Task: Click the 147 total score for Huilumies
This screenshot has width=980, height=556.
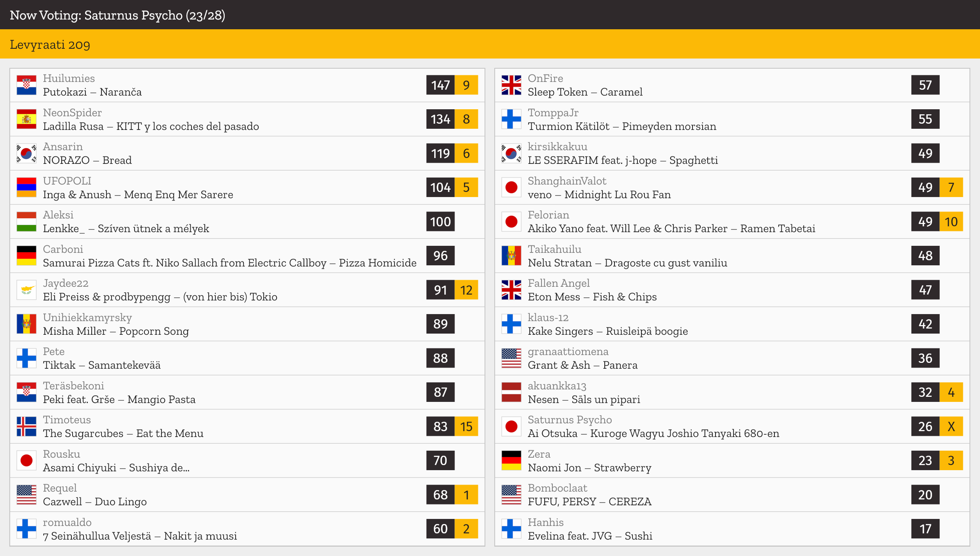Action: click(x=440, y=85)
